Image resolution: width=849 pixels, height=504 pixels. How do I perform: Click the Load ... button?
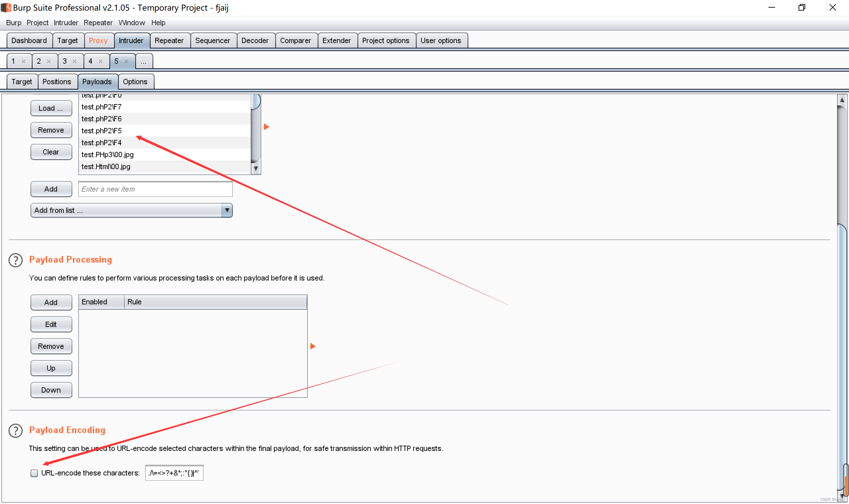(x=51, y=108)
